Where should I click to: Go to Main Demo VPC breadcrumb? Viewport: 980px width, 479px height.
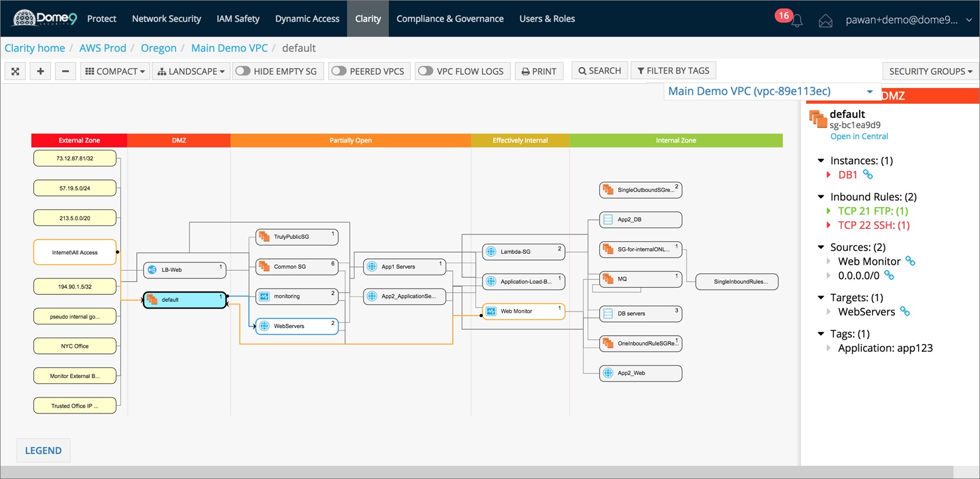(229, 48)
